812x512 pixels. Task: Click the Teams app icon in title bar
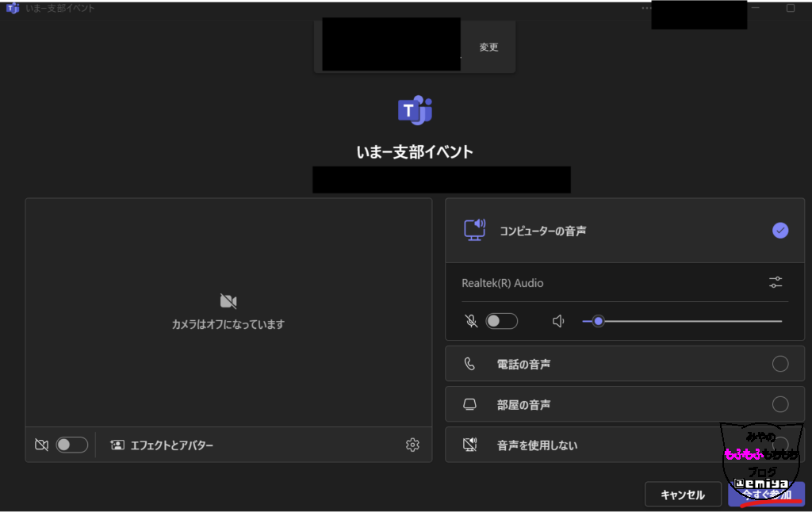coord(13,8)
